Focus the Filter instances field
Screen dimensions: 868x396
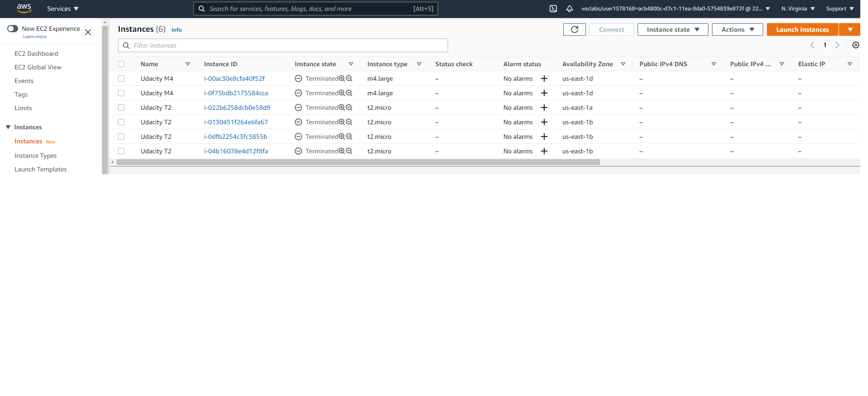pos(283,45)
